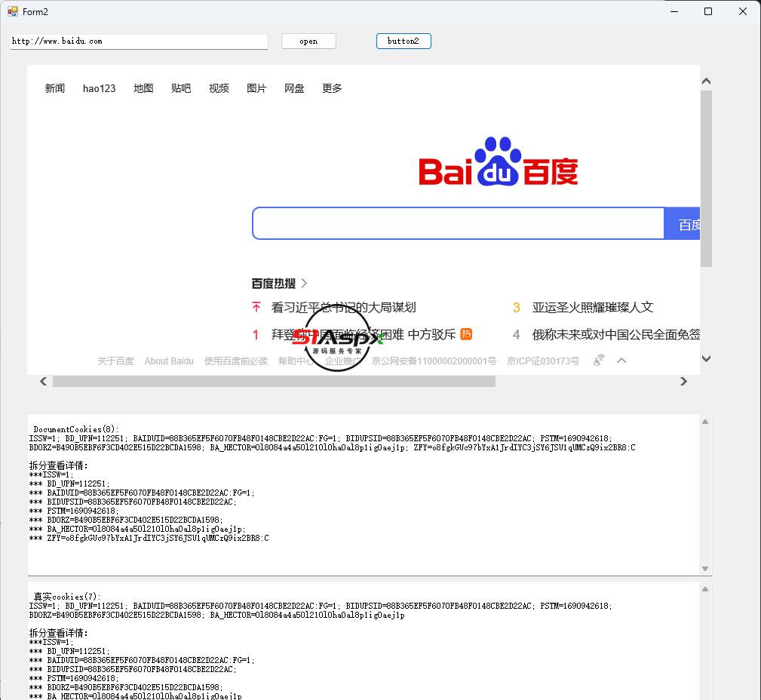761x700 pixels.
Task: Open hot search item 俄称未来或对中国公民全面免签
Action: [616, 334]
